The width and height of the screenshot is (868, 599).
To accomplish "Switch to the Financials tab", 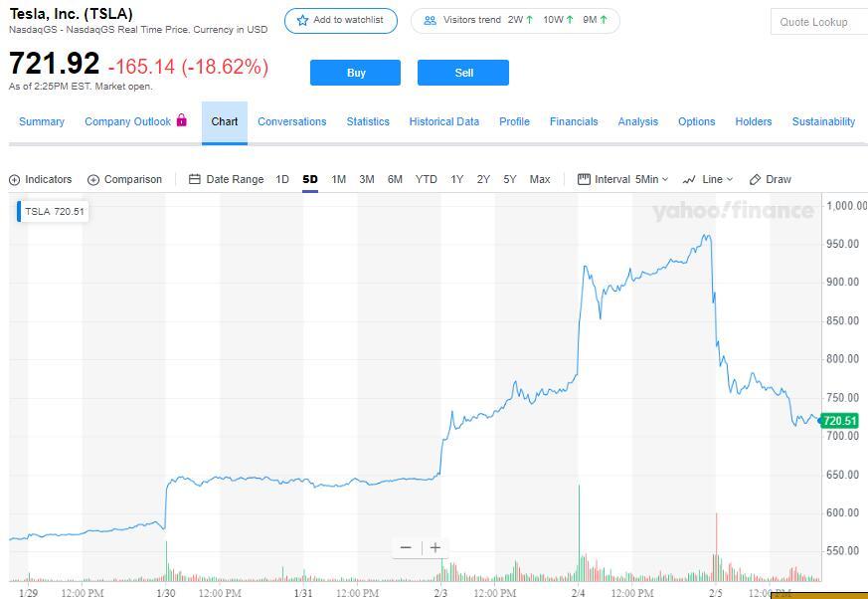I will click(x=574, y=121).
